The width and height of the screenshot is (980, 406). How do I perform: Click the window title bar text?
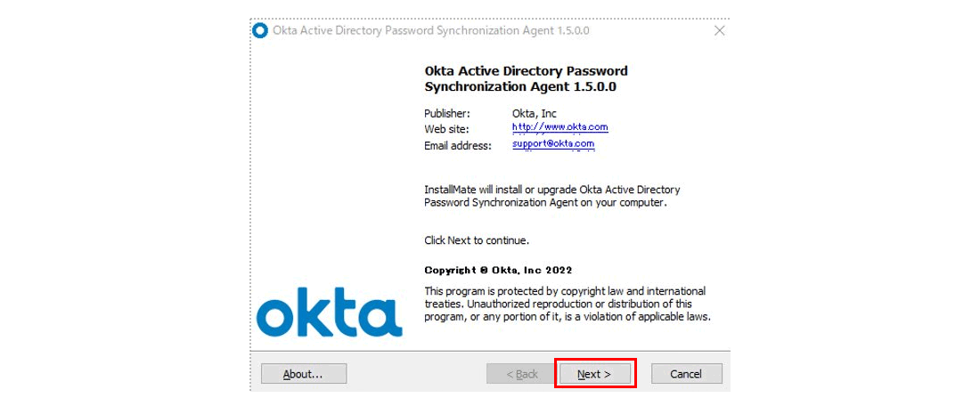(x=430, y=30)
